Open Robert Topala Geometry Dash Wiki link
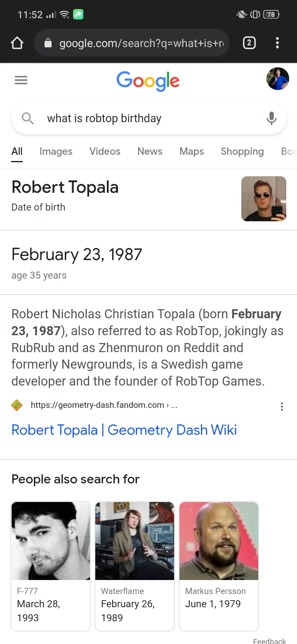This screenshot has width=297, height=644. point(124,430)
